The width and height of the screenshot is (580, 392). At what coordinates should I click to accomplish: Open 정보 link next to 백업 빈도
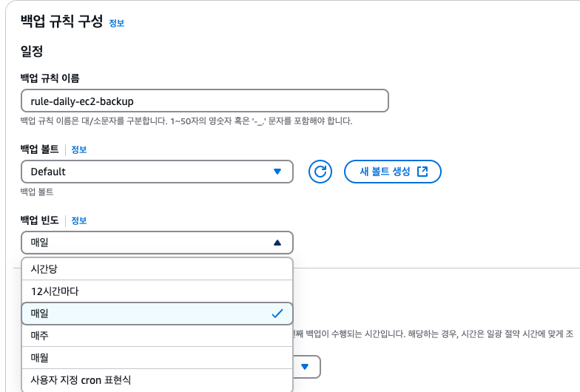coord(78,220)
